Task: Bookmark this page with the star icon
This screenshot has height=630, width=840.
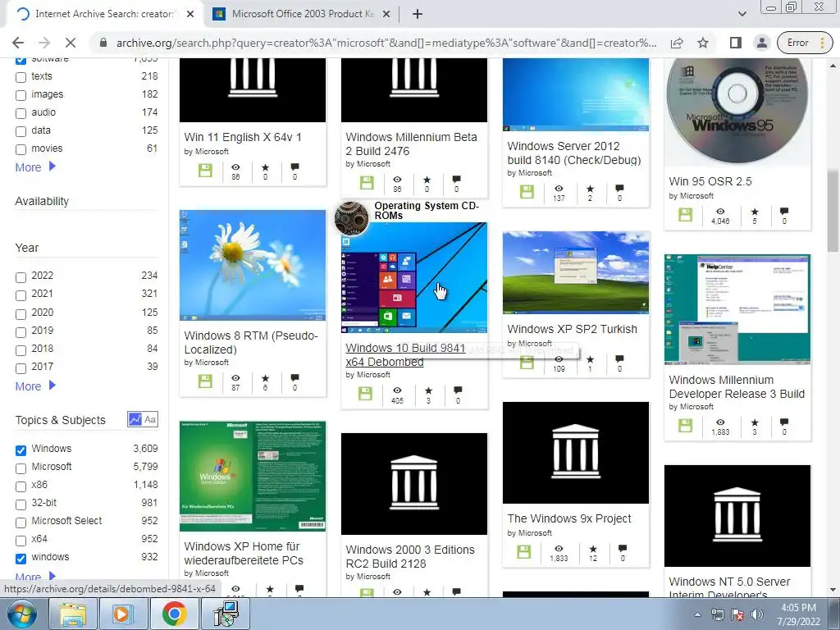Action: pos(703,43)
